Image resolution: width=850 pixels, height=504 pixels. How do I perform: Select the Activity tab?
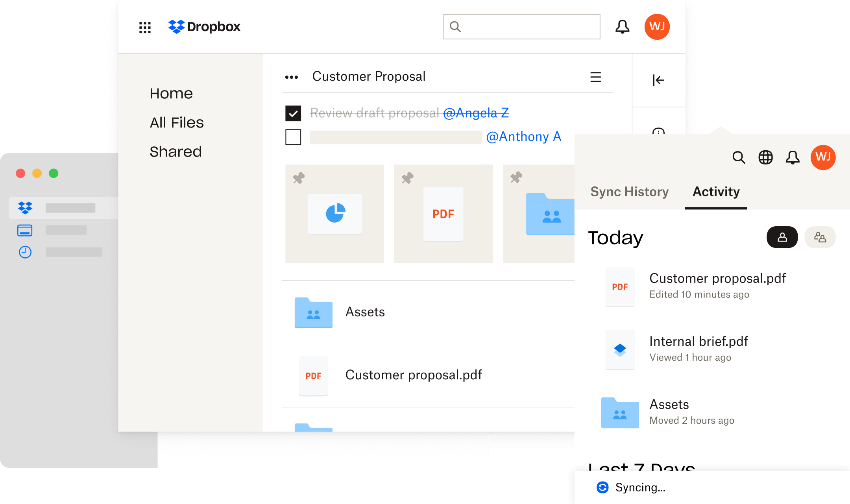click(715, 192)
